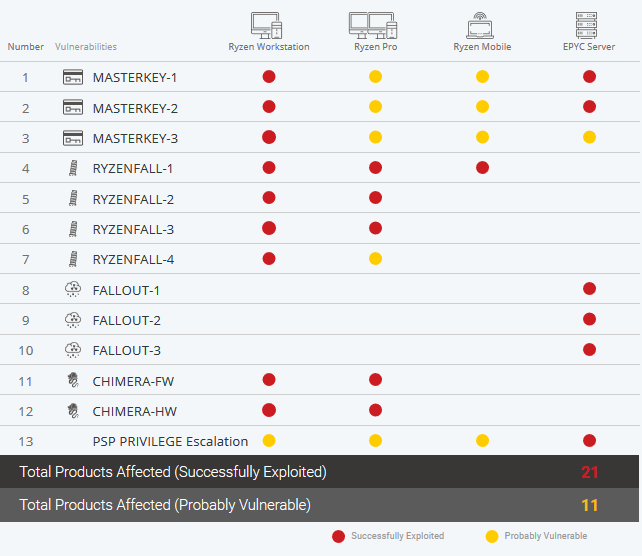Click yellow dot for PSP PRIVILEGE Ryzen Workstation
Screen dimensions: 642x556
click(x=269, y=441)
